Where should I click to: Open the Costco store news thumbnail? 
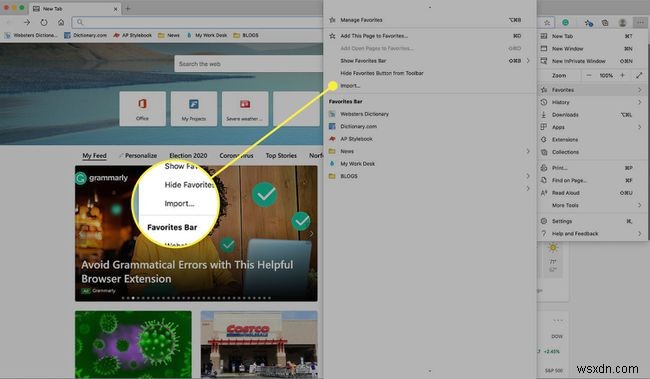(259, 345)
